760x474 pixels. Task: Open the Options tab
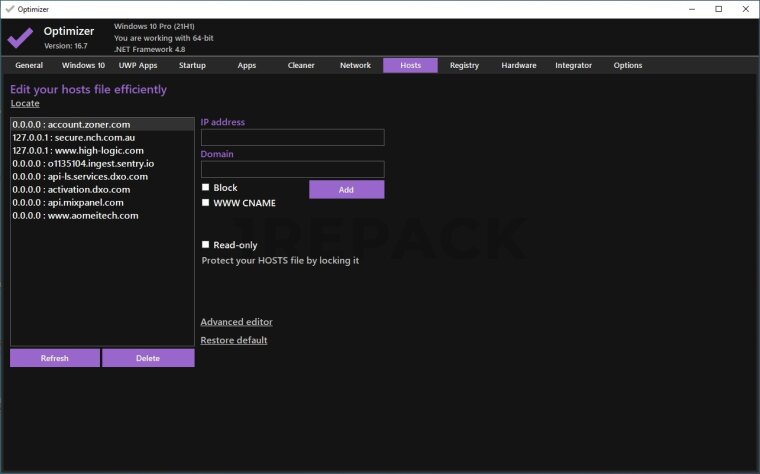pos(628,66)
